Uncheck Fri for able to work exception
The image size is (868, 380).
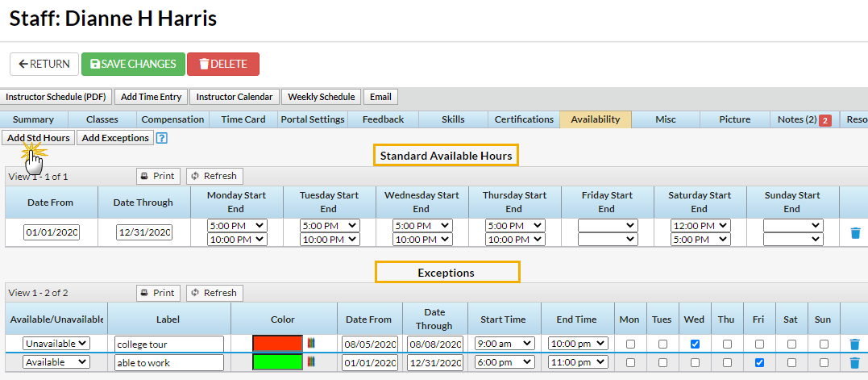coord(759,362)
